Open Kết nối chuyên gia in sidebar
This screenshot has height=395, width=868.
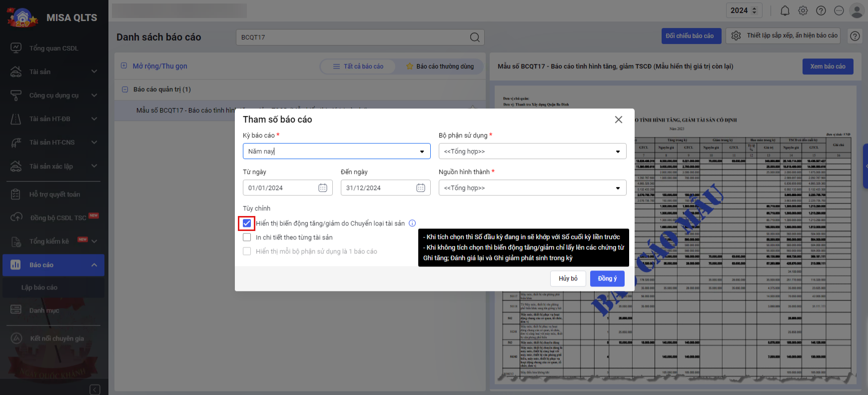coord(54,338)
